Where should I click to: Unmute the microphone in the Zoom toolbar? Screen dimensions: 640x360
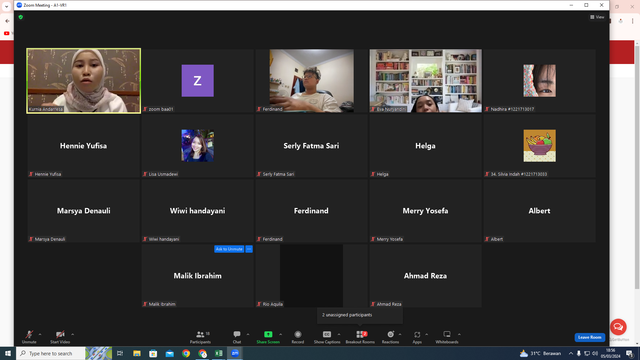[29, 337]
